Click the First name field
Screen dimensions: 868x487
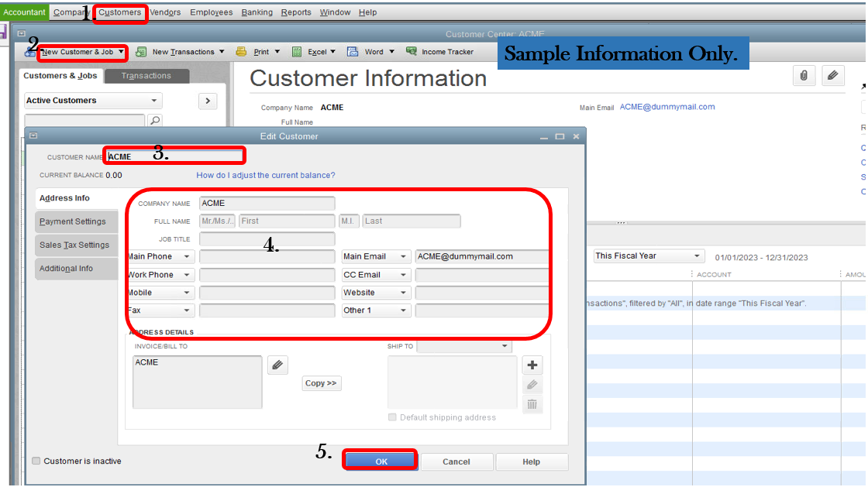287,221
